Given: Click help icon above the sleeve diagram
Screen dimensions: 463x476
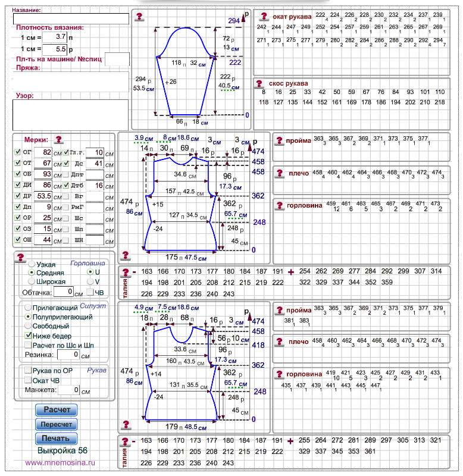Looking at the screenshot, I should [x=139, y=17].
